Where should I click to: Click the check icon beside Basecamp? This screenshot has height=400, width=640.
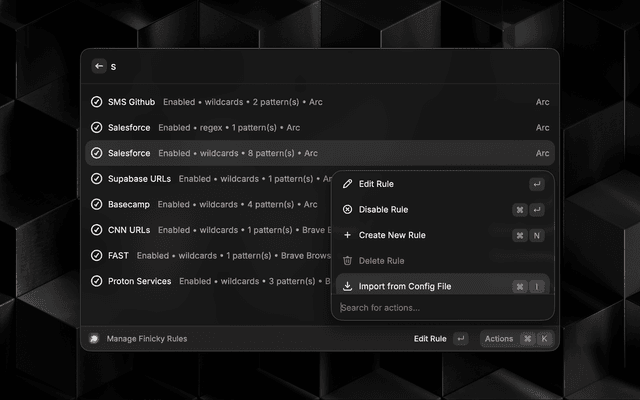click(96, 204)
